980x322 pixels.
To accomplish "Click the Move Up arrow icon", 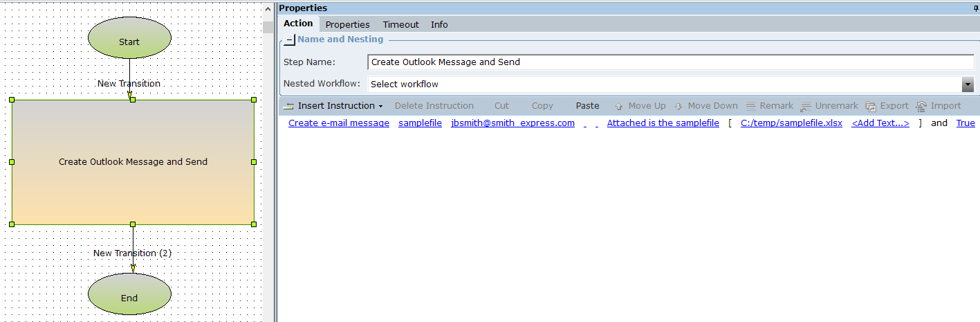I will (x=618, y=106).
